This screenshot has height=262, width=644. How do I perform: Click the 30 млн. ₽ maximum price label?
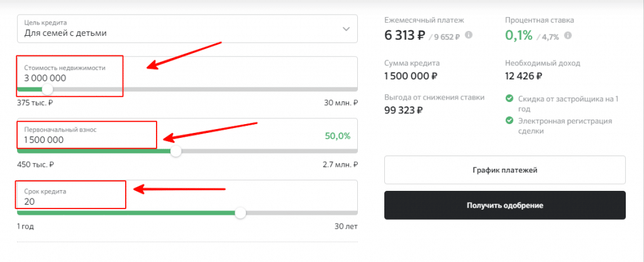[x=340, y=103]
